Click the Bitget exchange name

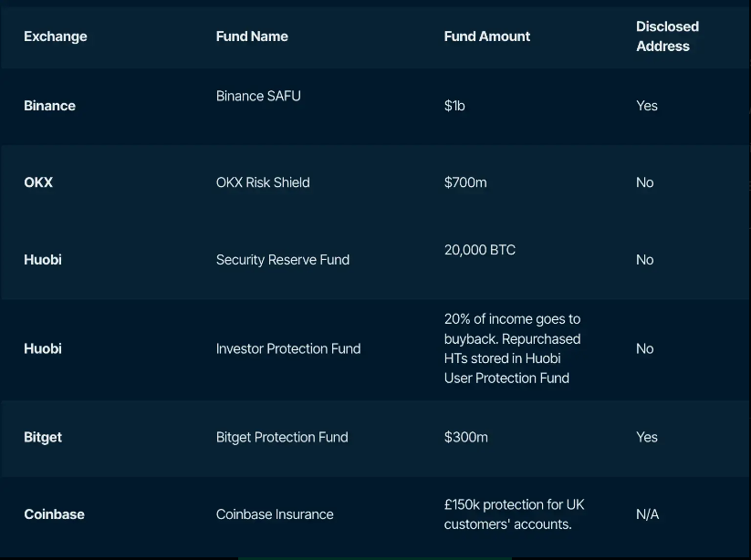43,437
